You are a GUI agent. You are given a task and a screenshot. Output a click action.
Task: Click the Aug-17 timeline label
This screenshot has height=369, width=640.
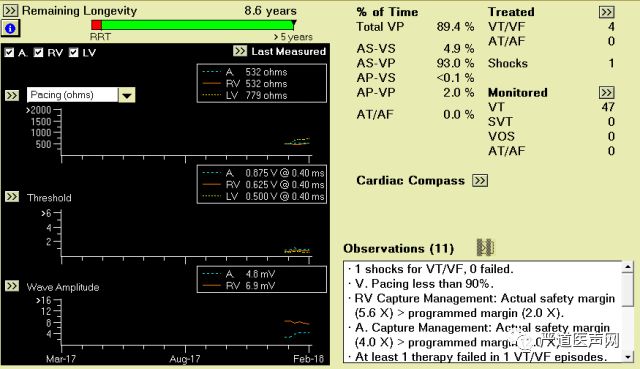coord(185,359)
